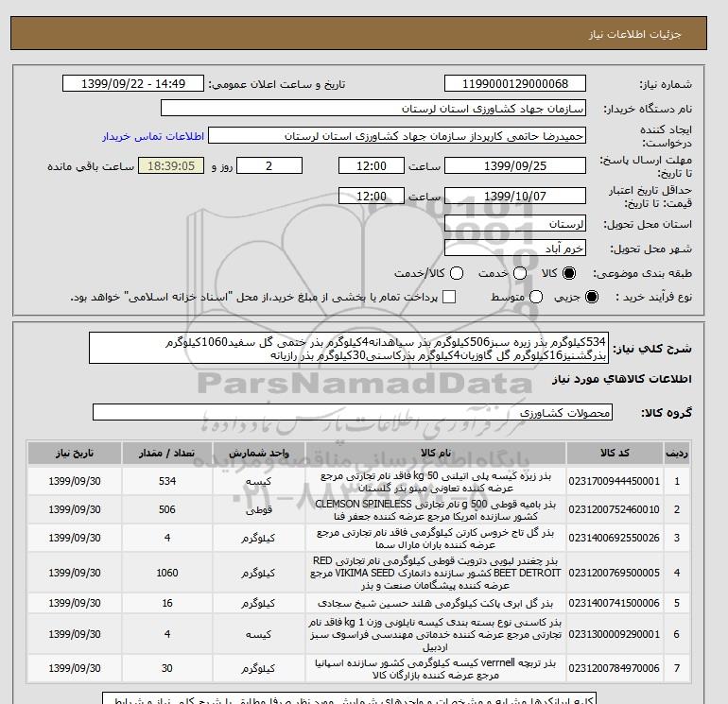Click product code 0231300009290001
Viewport: 728px width, 704px height.
[x=615, y=634]
